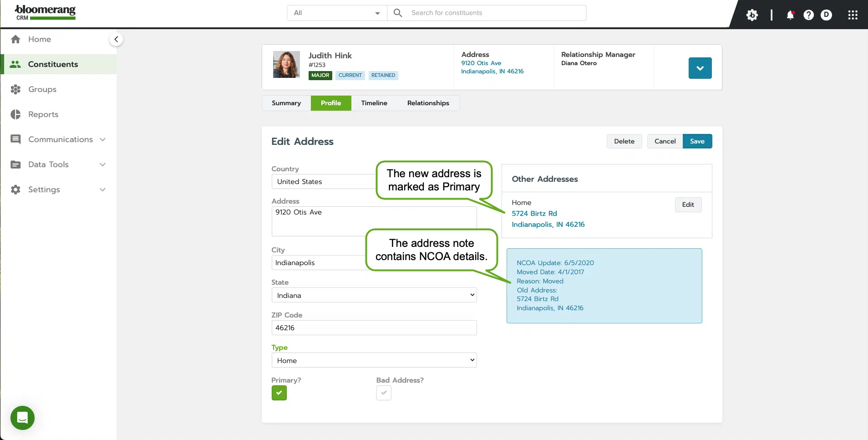Toggle the Primary? checkbox
Viewport: 868px width, 440px height.
[x=279, y=393]
